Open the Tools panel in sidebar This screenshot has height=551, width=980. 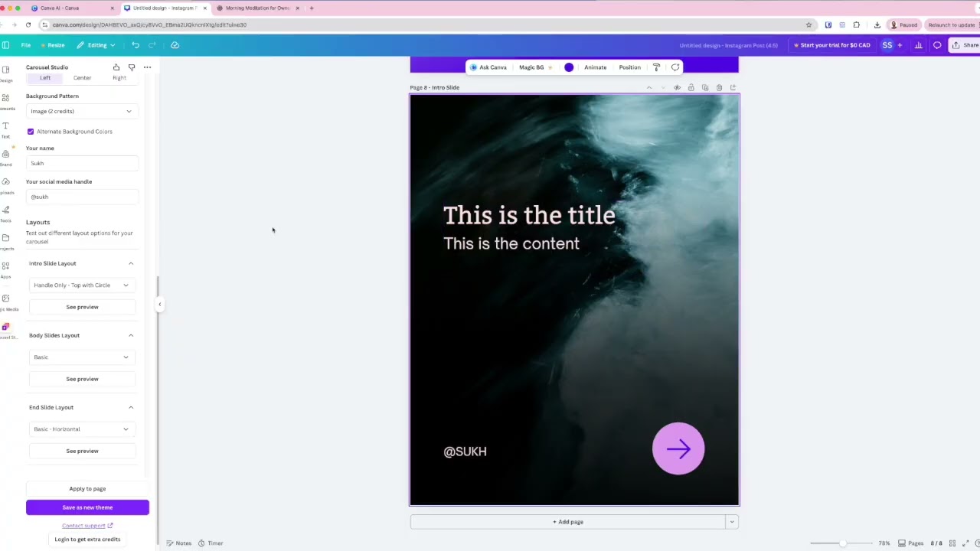pos(5,213)
